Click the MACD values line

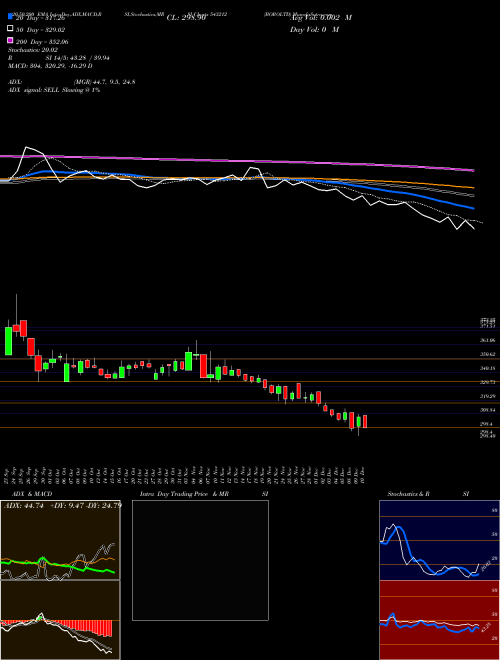pos(51,66)
